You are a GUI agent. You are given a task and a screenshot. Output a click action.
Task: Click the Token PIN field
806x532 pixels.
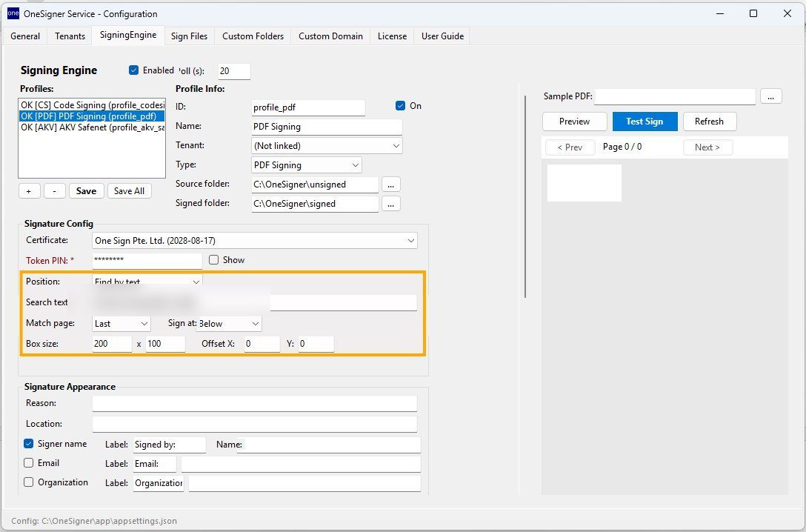tap(147, 260)
